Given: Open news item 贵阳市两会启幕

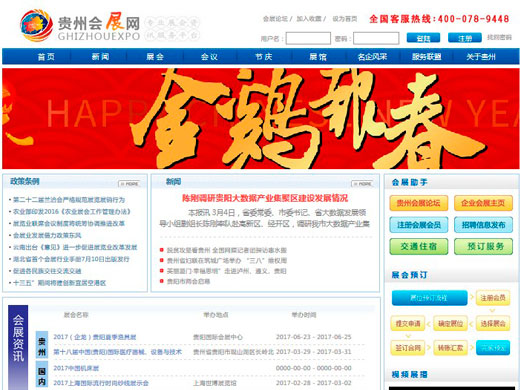Looking at the screenshot, I should point(188,281).
